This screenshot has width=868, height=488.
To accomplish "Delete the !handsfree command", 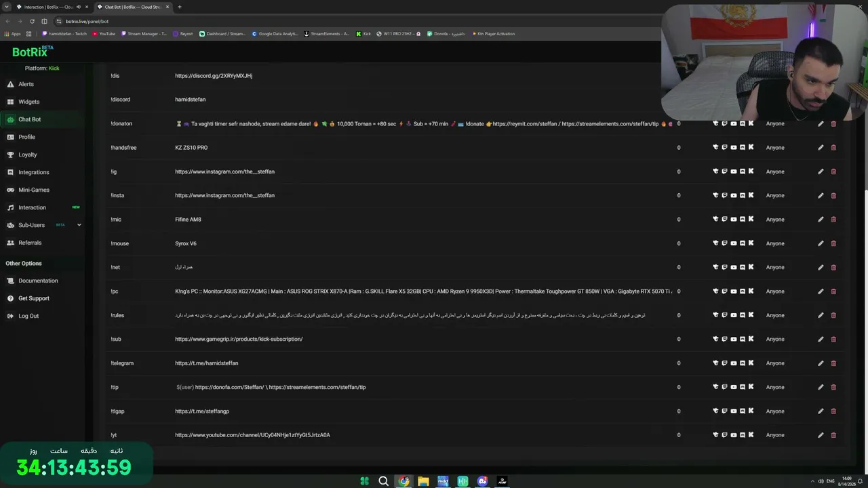I will [x=833, y=148].
